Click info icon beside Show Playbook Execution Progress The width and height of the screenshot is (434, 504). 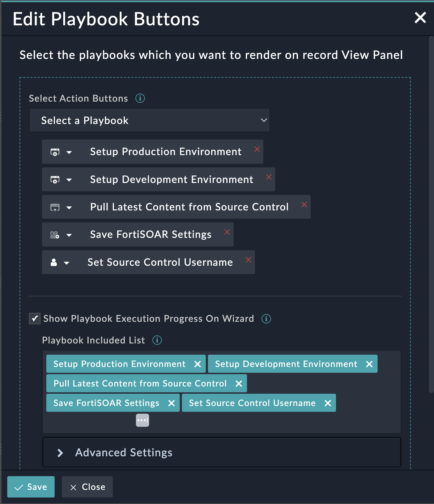tap(266, 319)
